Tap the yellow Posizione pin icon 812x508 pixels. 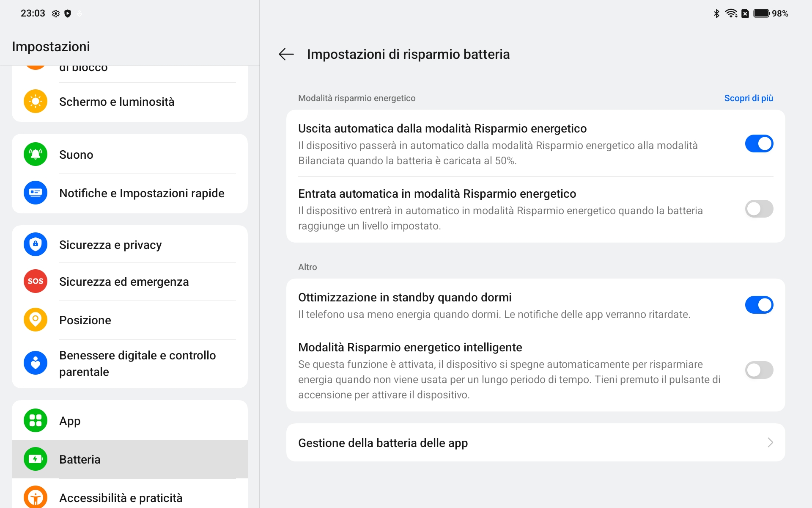[x=36, y=320]
